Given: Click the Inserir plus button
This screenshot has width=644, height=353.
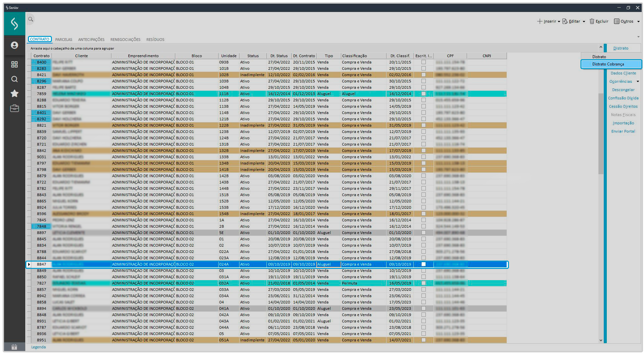Looking at the screenshot, I should 547,21.
